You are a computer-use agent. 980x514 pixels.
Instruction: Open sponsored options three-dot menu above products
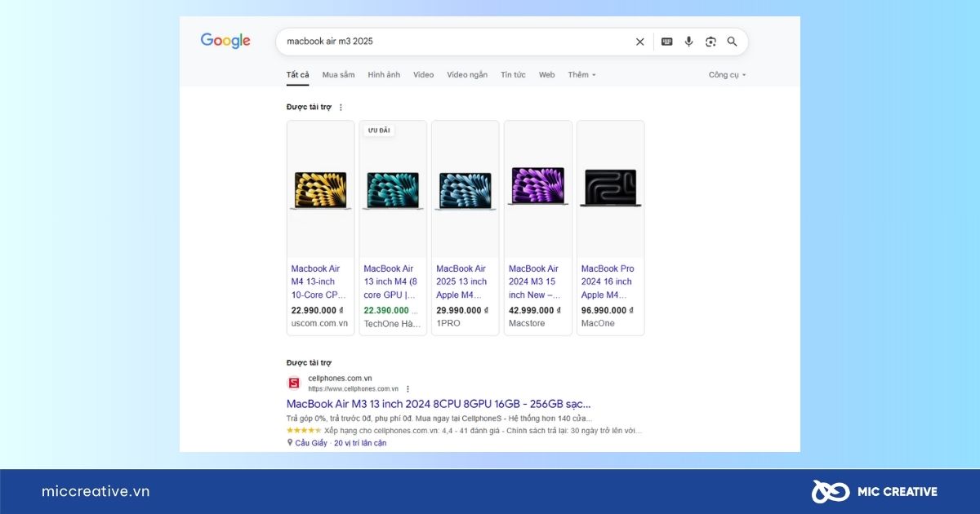coord(341,107)
